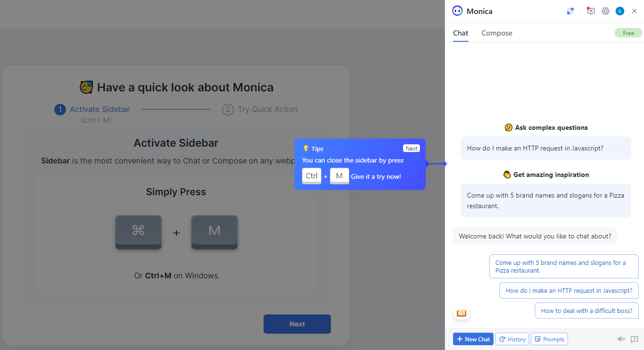
Task: Click the M key in Tips popup
Action: coord(340,176)
